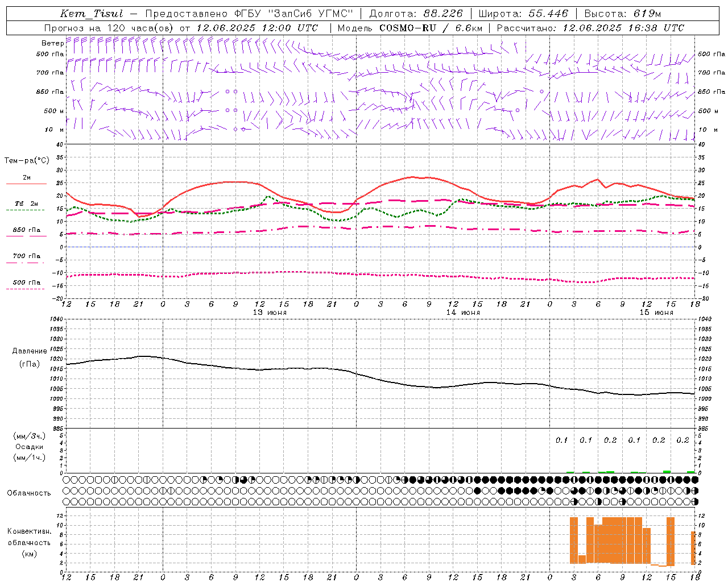Click the Ветер panel label
Screen dimensions: 728x582
pyautogui.click(x=52, y=43)
